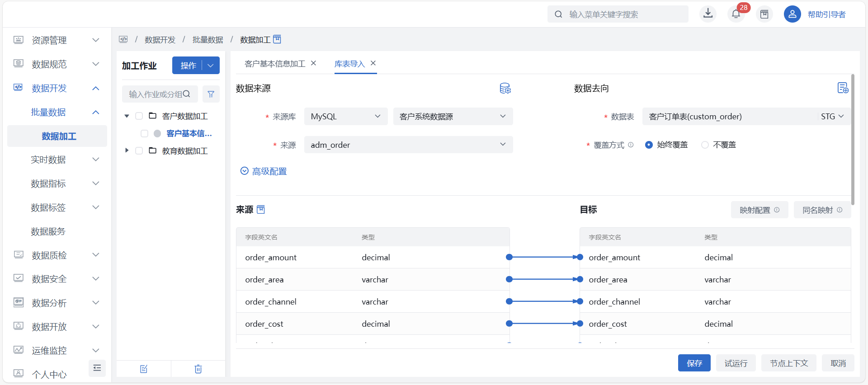Click 数据开发 breadcrumb link
This screenshot has height=385, width=868.
pyautogui.click(x=160, y=40)
